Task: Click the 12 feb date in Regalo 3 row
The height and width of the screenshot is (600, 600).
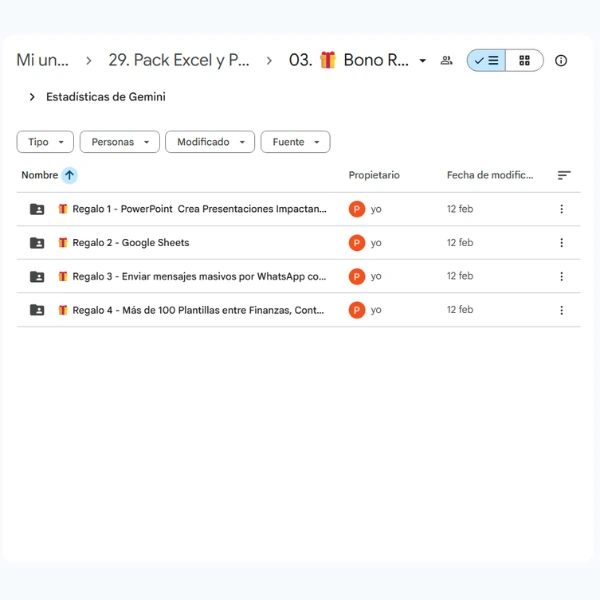Action: [460, 276]
